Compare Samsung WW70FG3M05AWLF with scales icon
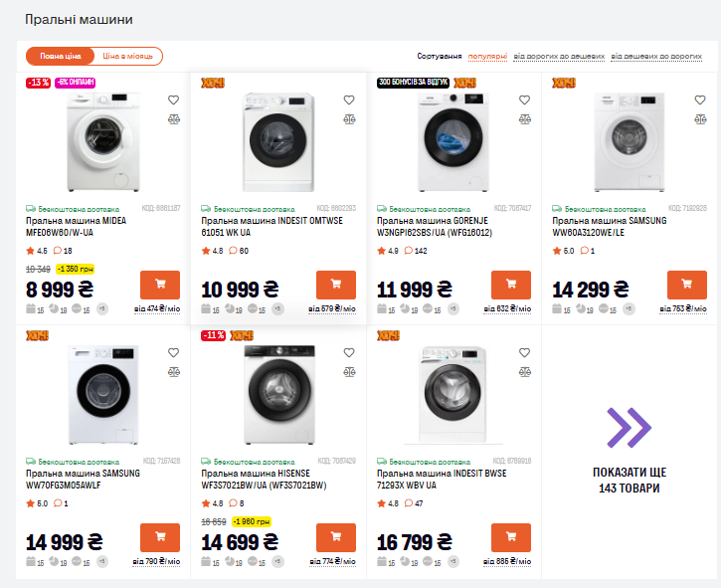 173,371
